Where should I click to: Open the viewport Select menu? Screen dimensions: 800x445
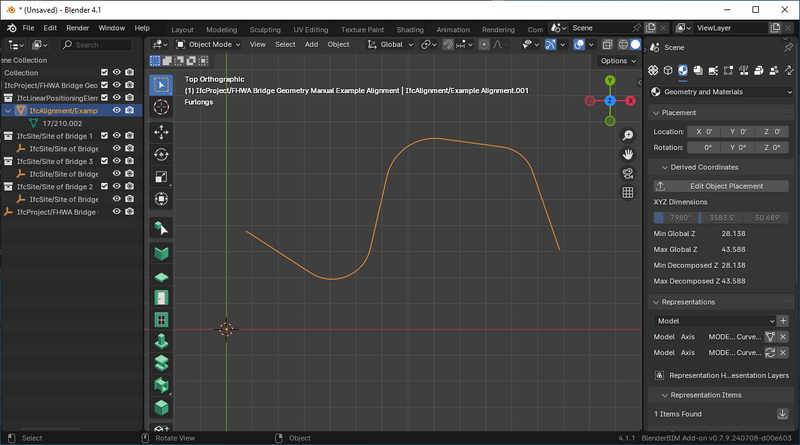(x=285, y=44)
